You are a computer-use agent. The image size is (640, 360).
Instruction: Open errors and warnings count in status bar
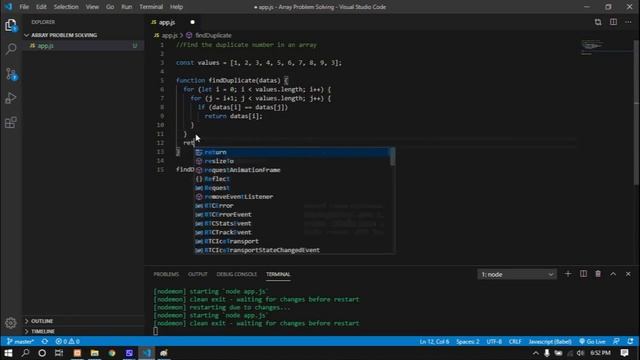67,341
